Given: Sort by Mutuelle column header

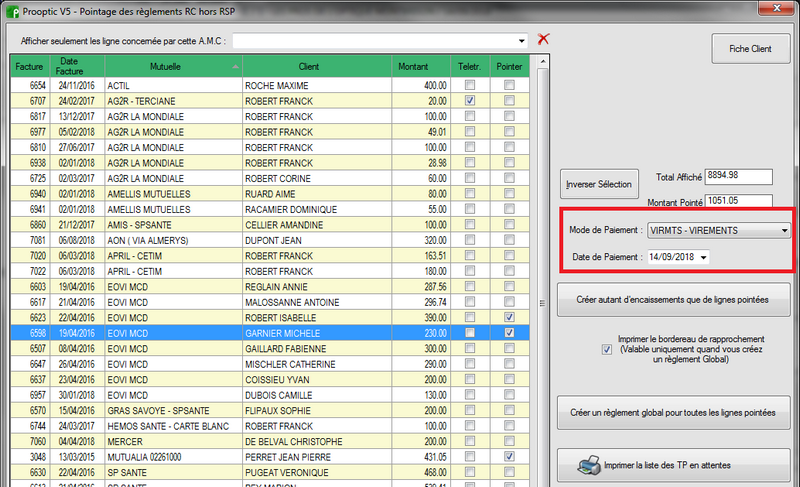Looking at the screenshot, I should coord(173,66).
